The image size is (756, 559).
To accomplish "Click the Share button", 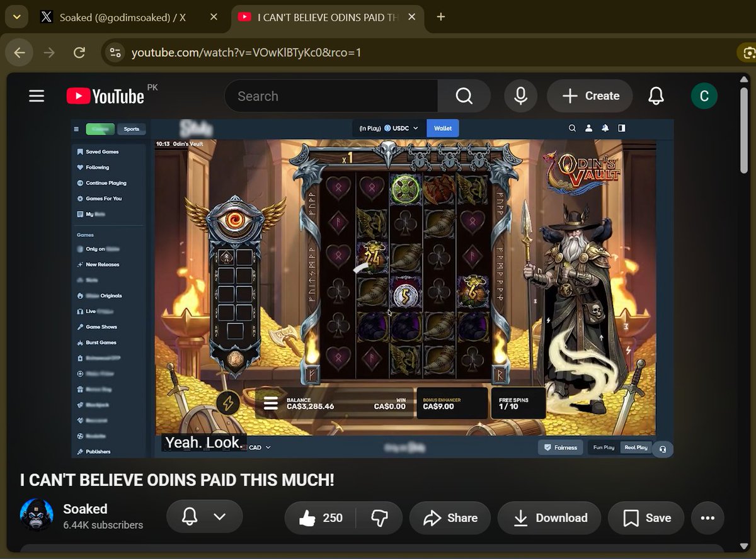I will 450,517.
